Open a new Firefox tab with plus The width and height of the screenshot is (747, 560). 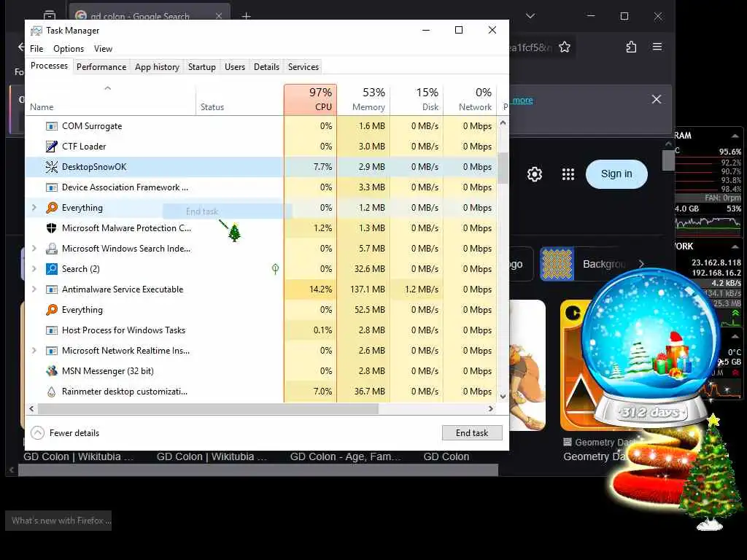(x=246, y=16)
